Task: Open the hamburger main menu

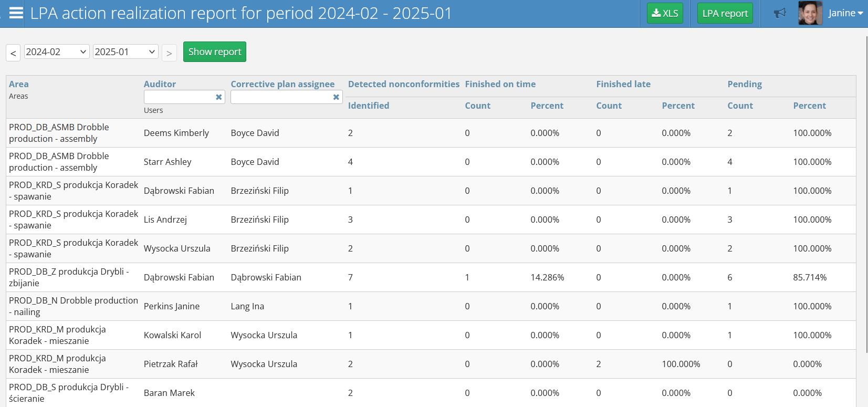Action: (16, 13)
